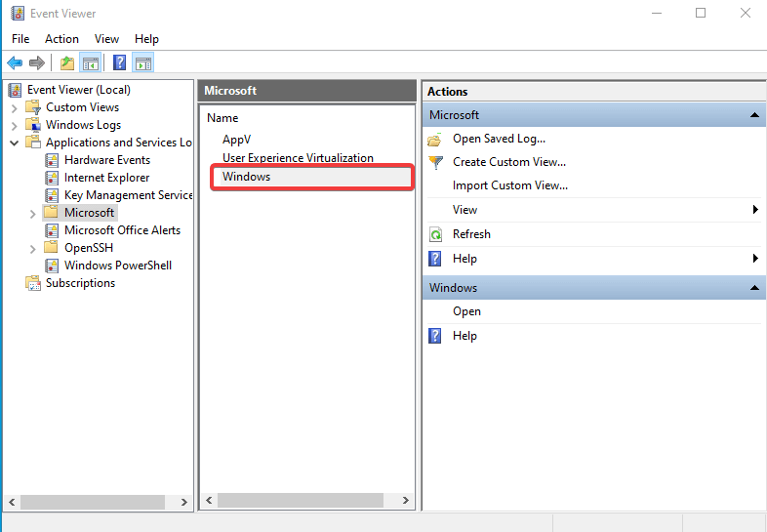Screen dimensions: 767x532
Task: Click the Custom Views folder icon
Action: pos(33,107)
